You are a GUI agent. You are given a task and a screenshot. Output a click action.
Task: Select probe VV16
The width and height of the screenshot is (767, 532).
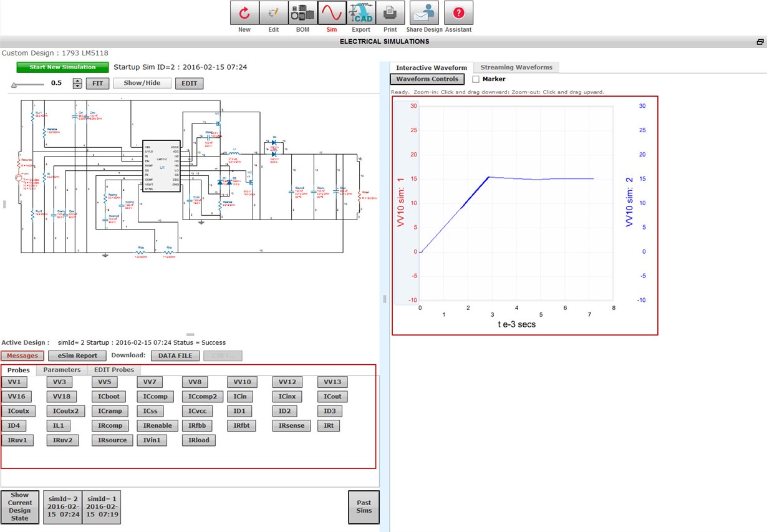coord(17,397)
